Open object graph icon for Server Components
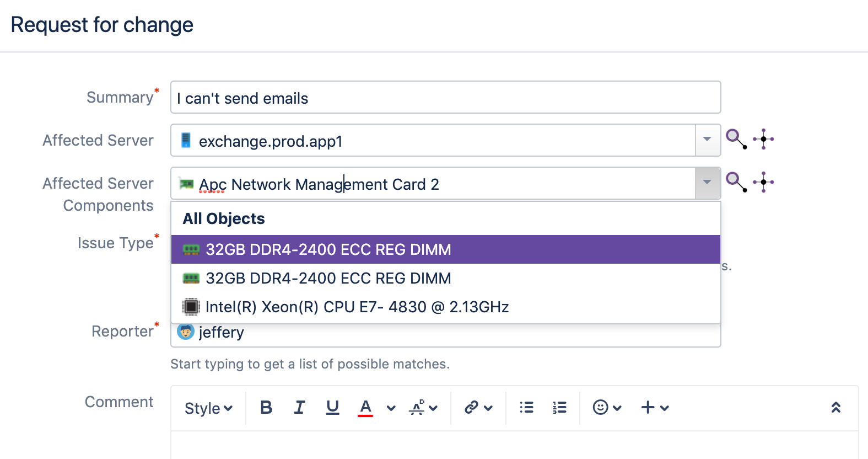This screenshot has width=868, height=459. point(763,182)
